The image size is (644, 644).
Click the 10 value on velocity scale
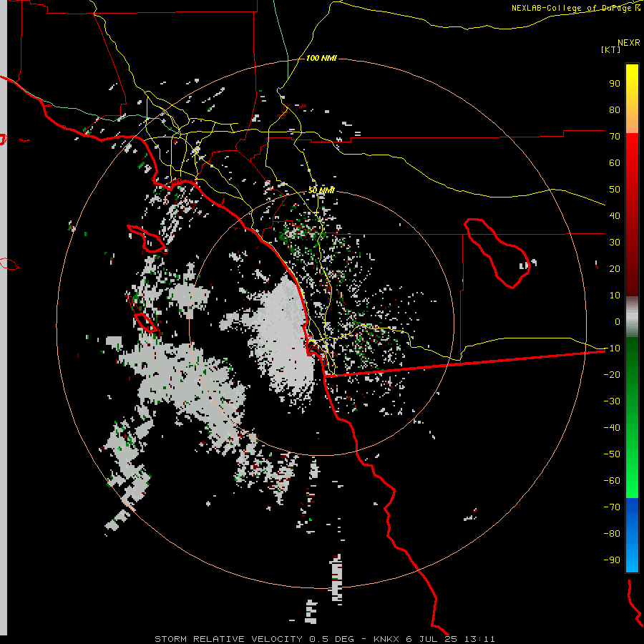point(615,296)
